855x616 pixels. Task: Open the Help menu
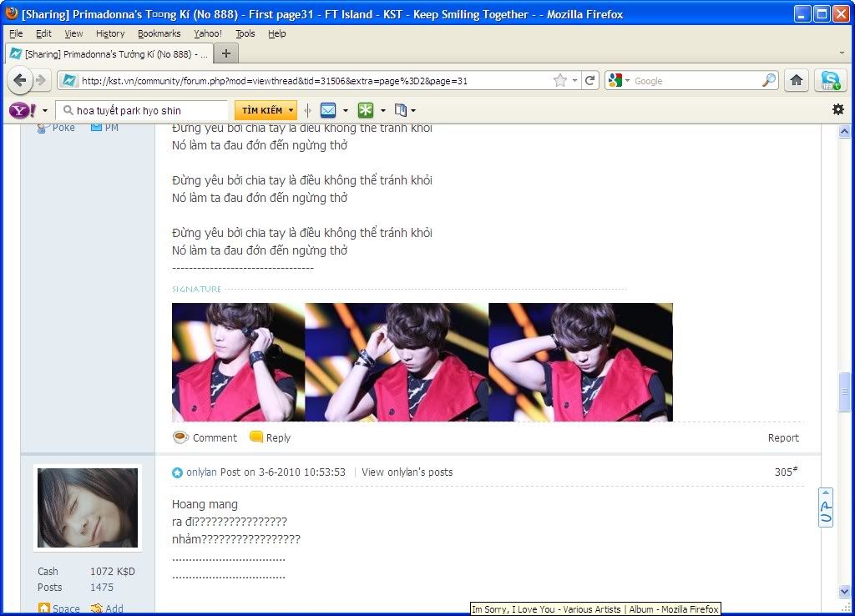[277, 33]
